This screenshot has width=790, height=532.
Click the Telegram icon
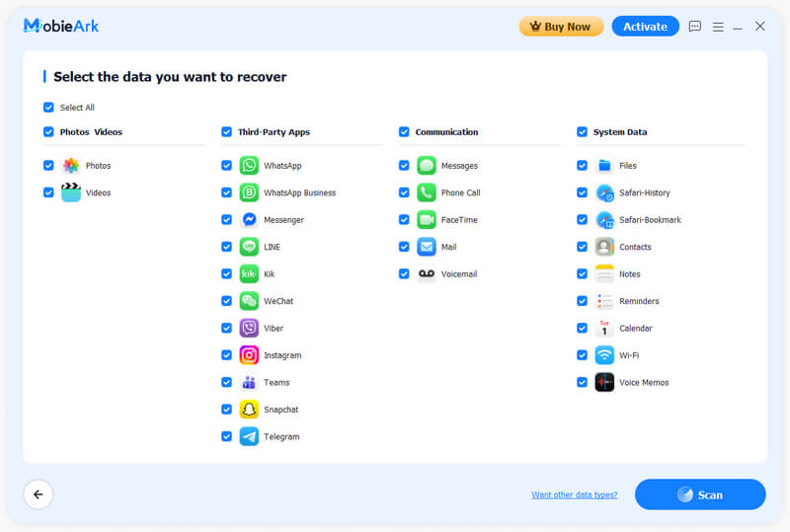(249, 436)
